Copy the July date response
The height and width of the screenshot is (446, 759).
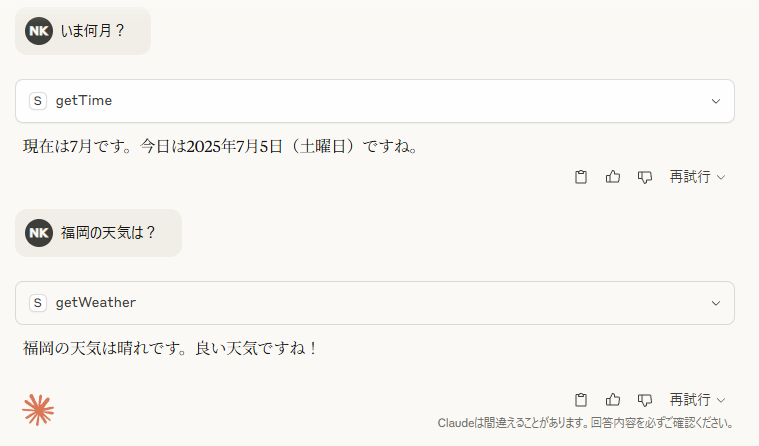[x=581, y=177]
